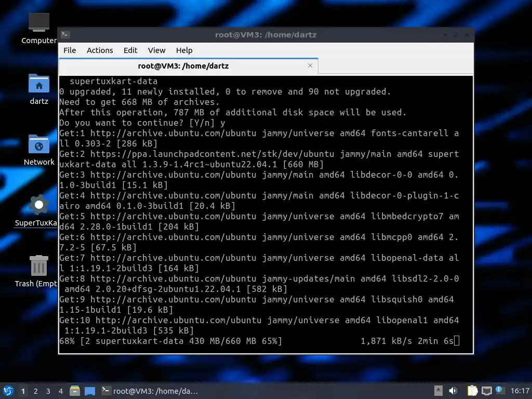
Task: Click the 'supertuxkart-data' first output line
Action: coord(113,81)
